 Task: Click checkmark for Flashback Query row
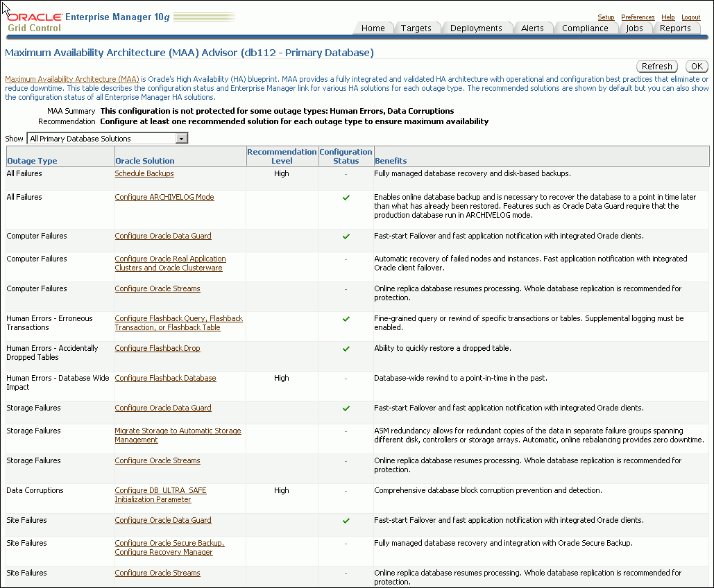pyautogui.click(x=346, y=319)
